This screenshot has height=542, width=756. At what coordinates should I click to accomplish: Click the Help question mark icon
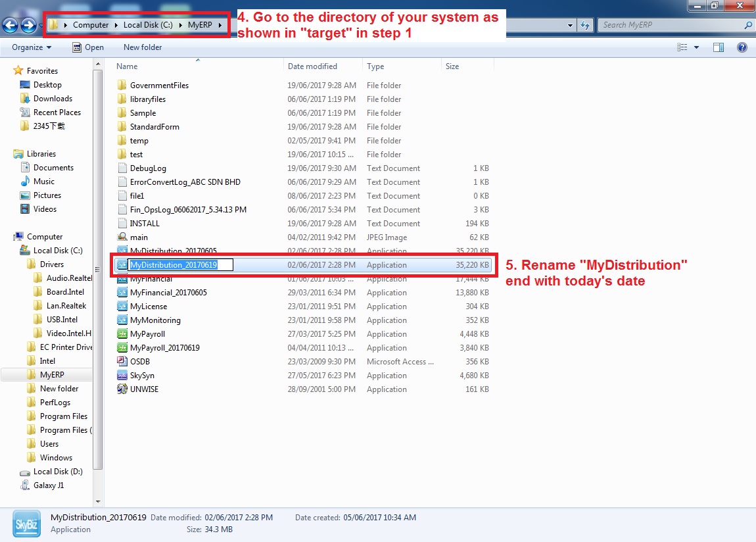pyautogui.click(x=742, y=47)
